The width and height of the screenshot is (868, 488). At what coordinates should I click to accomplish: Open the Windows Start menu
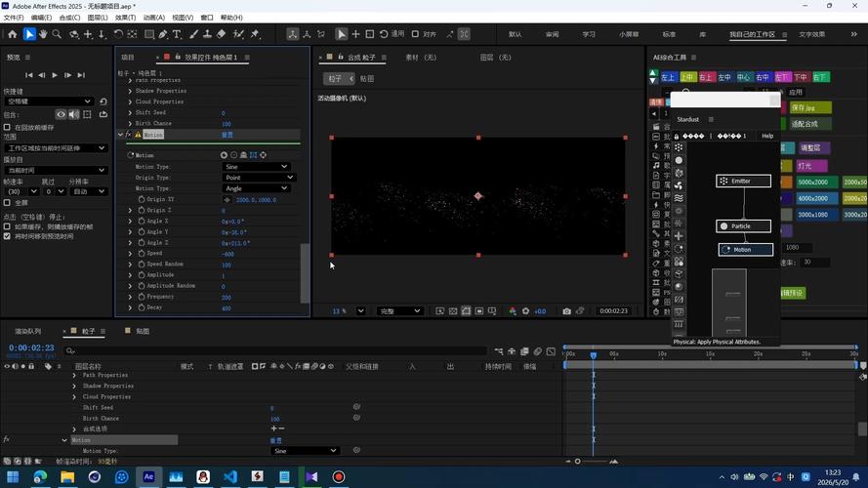[13, 476]
